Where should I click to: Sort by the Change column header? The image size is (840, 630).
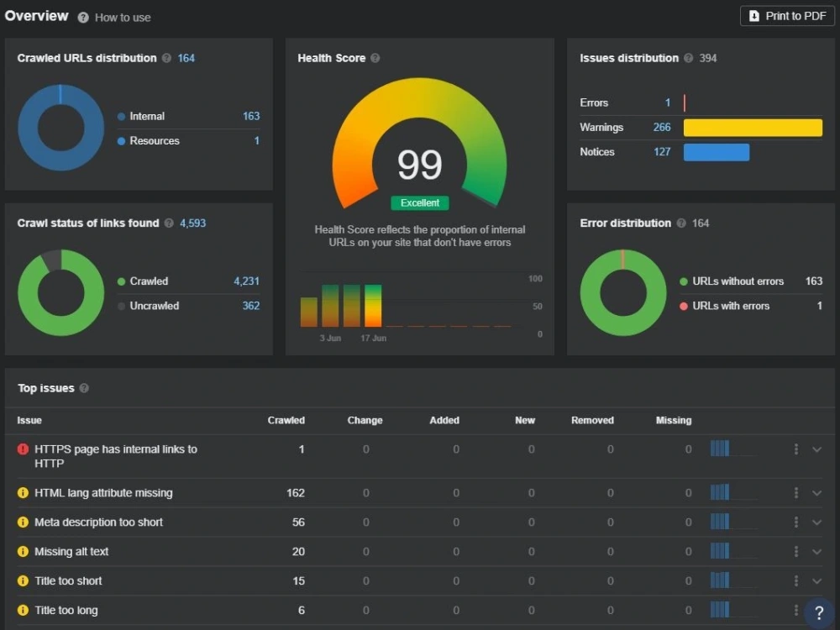(365, 421)
